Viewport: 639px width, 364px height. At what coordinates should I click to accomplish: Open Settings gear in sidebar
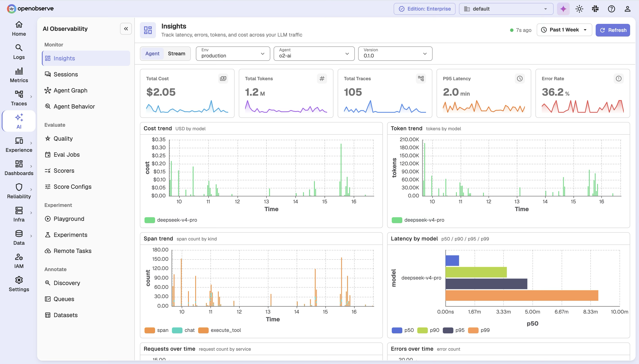[x=19, y=284]
